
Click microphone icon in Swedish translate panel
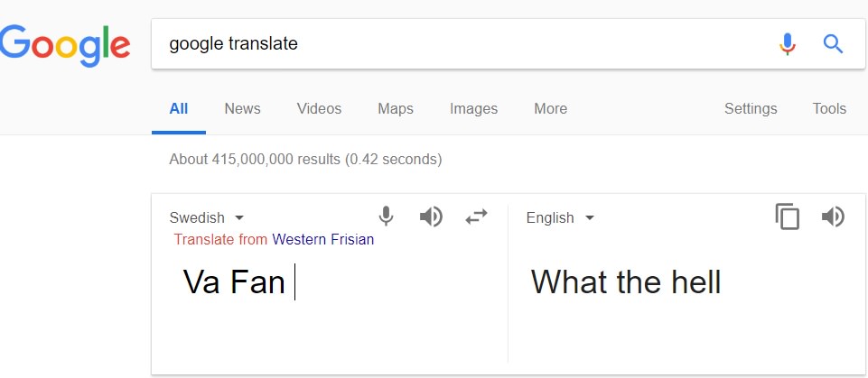coord(386,217)
